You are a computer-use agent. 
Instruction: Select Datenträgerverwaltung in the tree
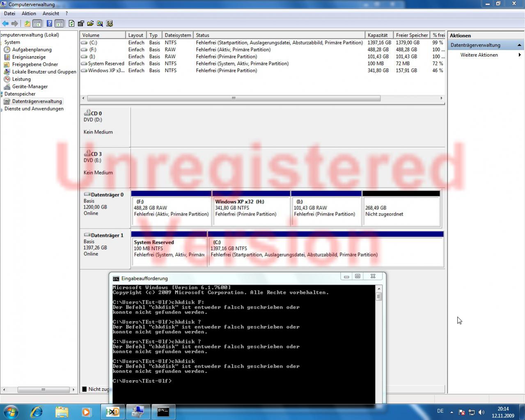point(37,101)
